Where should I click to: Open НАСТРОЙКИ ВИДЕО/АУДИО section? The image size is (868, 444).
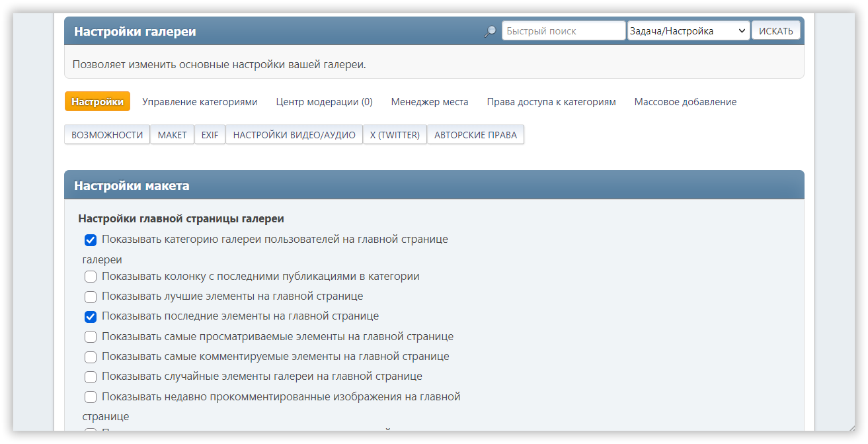tap(294, 135)
